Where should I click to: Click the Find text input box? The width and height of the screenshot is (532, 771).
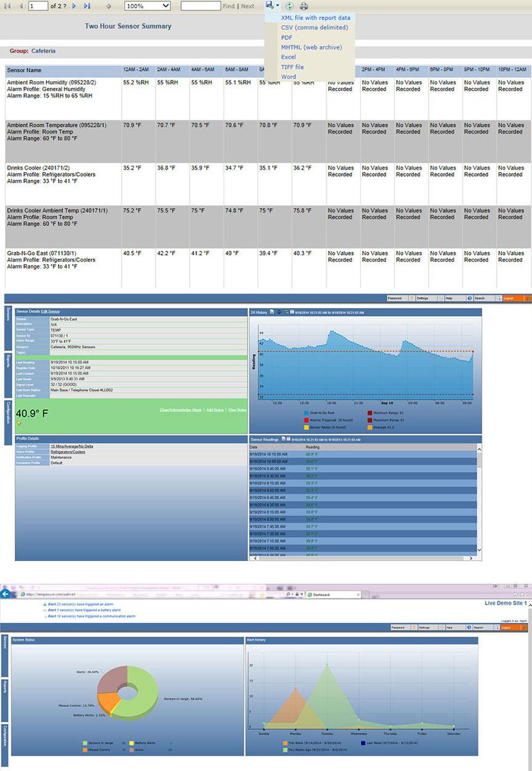point(201,6)
